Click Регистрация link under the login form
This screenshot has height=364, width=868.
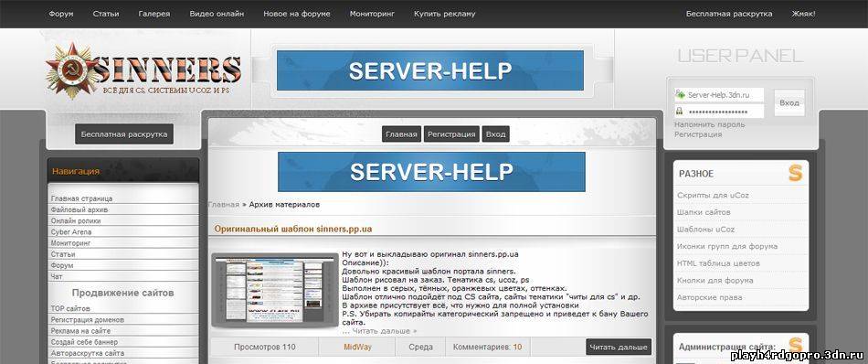pos(697,134)
